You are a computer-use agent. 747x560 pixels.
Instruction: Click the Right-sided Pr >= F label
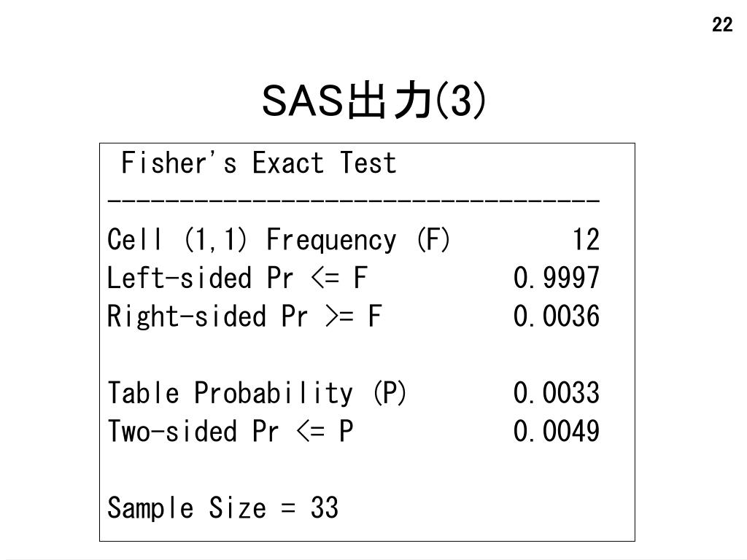244,316
